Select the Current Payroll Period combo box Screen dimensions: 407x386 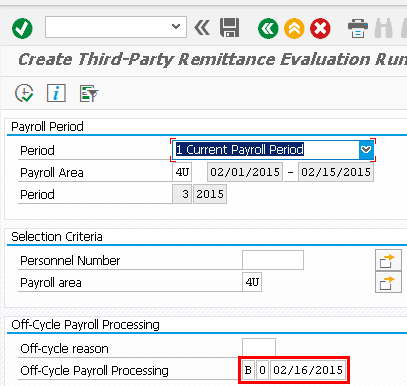point(273,150)
